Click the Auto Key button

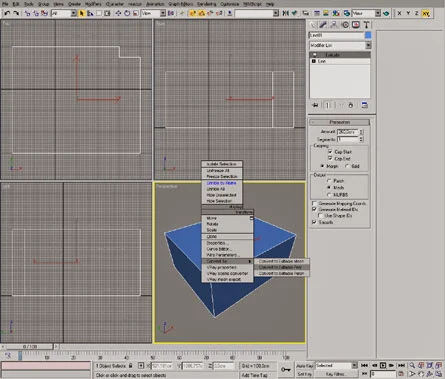[x=305, y=366]
